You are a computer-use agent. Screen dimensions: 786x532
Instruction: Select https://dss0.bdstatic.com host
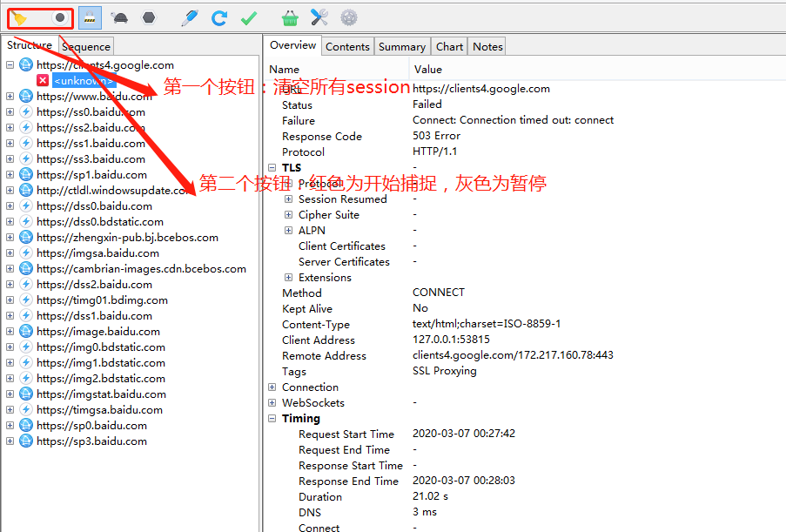click(x=100, y=222)
